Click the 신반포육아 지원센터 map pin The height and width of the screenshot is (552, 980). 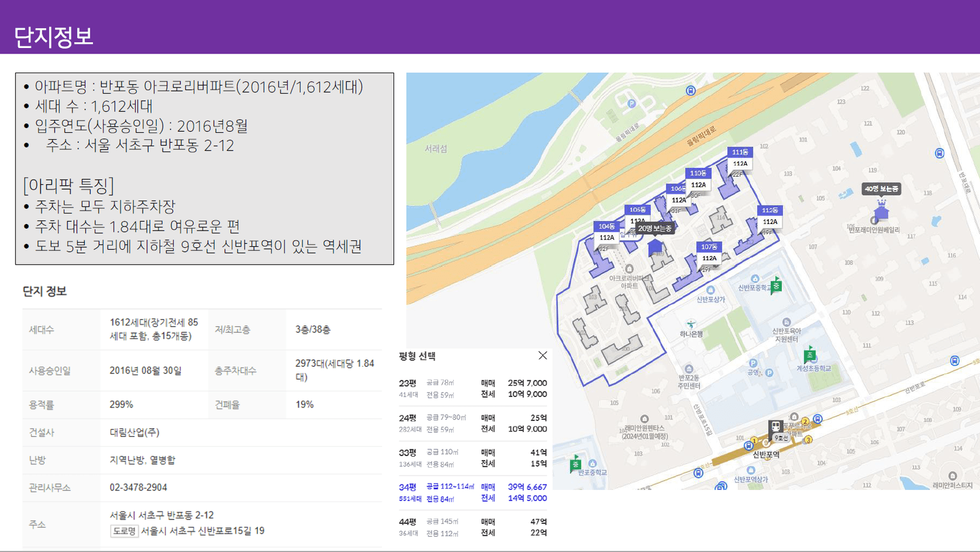point(786,322)
